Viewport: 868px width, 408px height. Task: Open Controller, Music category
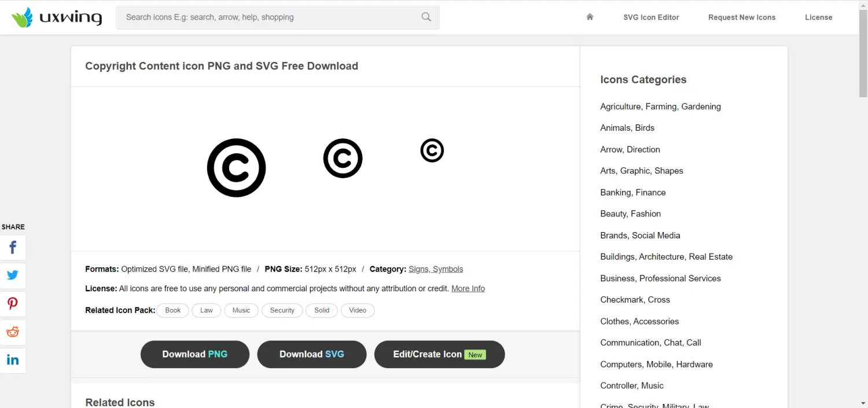[x=632, y=385]
